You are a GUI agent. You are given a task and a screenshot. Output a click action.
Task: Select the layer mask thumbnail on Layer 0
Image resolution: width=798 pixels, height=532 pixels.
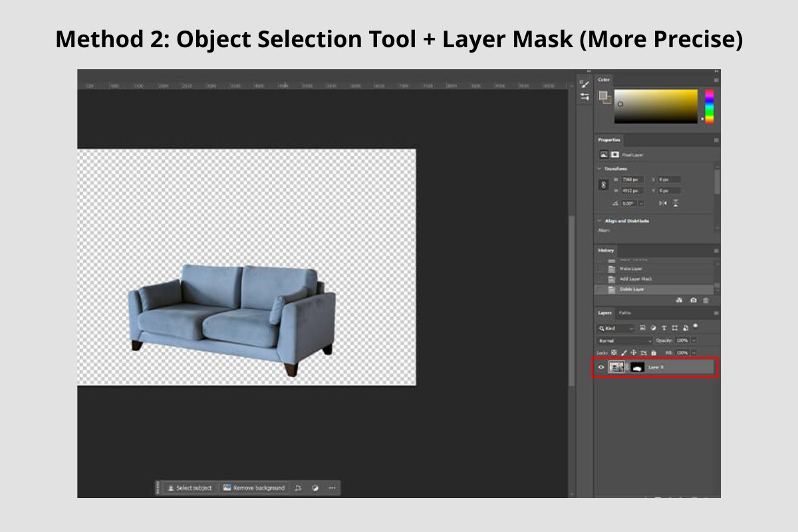[x=636, y=366]
